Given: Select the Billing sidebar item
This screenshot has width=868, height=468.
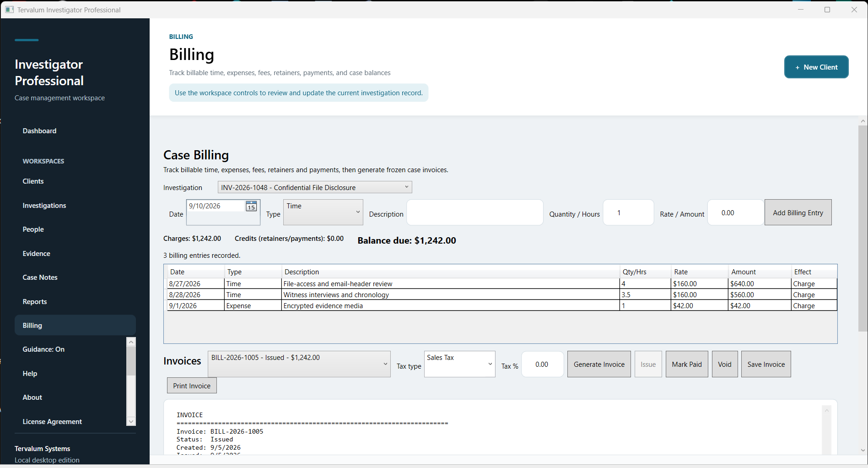Looking at the screenshot, I should pyautogui.click(x=75, y=325).
